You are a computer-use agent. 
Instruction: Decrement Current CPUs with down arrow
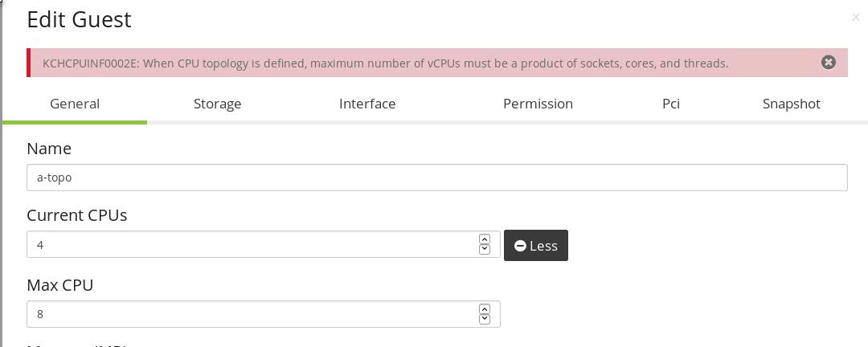(x=484, y=250)
